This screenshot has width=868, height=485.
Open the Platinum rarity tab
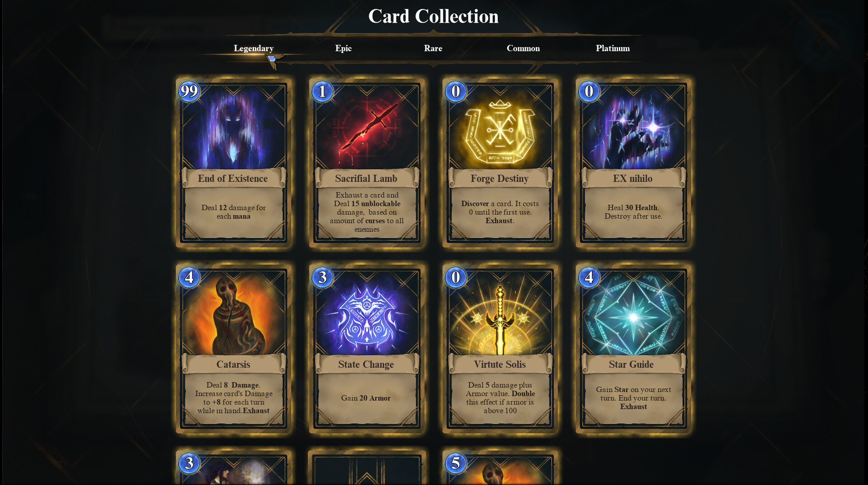tap(613, 48)
